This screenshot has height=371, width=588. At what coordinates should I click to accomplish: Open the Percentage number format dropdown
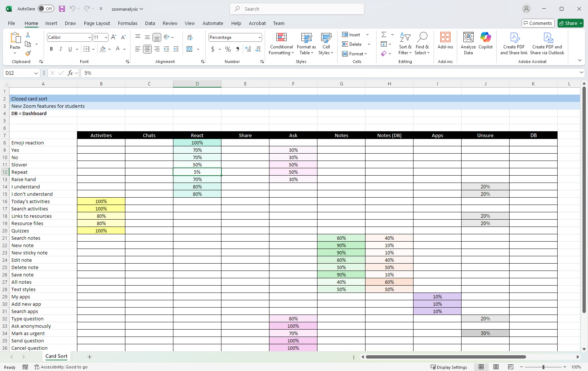click(x=260, y=37)
